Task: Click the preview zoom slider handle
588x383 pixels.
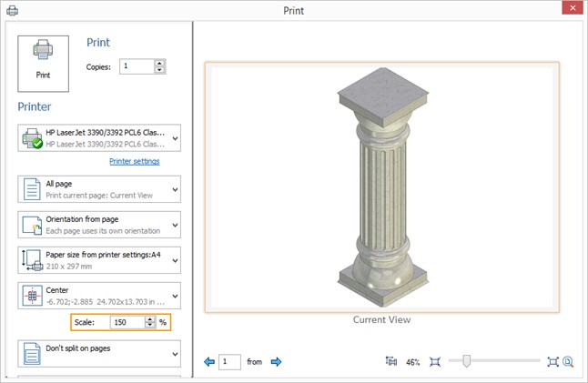Action: (x=466, y=362)
